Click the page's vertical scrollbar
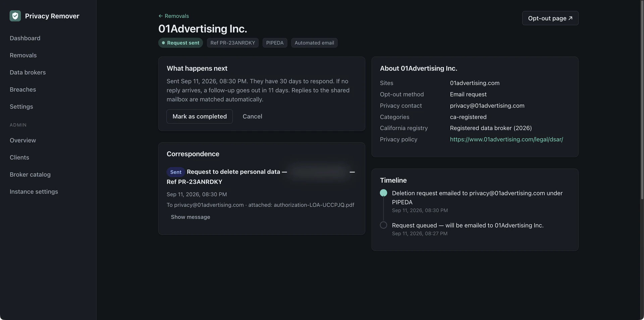The image size is (644, 320). point(642,101)
